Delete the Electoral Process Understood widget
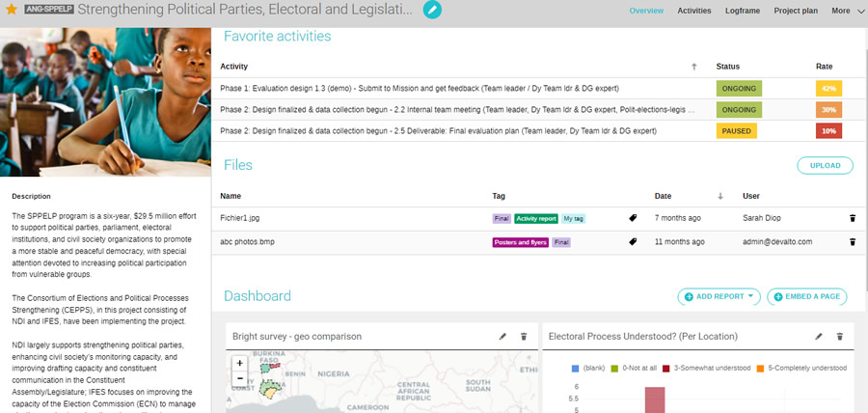 840,336
